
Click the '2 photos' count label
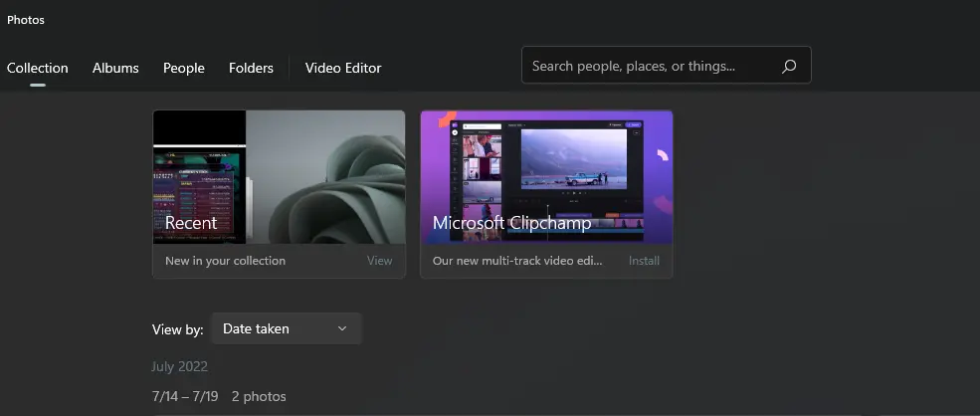259,397
